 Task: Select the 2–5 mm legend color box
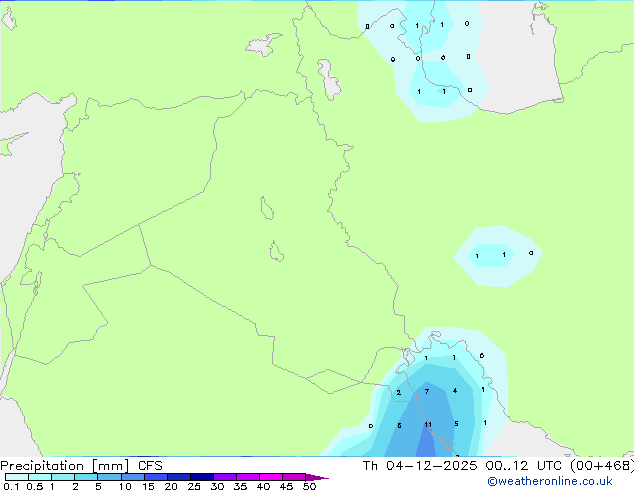click(86, 477)
